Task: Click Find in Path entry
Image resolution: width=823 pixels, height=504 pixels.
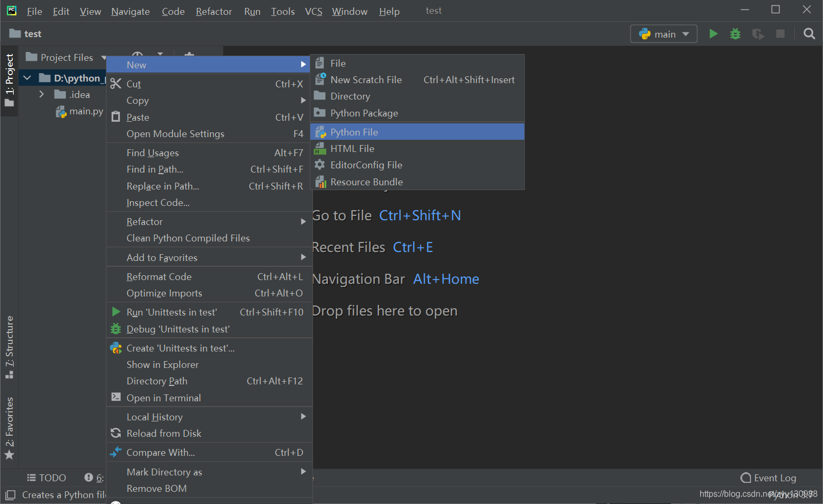Action: [x=209, y=169]
